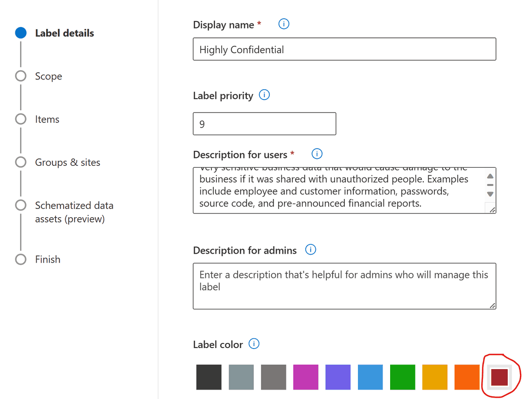Click the Display name input field

(x=344, y=49)
